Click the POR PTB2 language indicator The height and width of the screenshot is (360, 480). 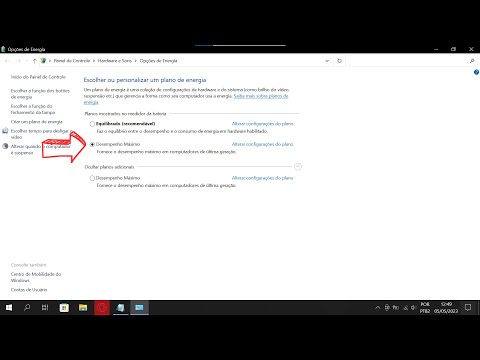(425, 307)
